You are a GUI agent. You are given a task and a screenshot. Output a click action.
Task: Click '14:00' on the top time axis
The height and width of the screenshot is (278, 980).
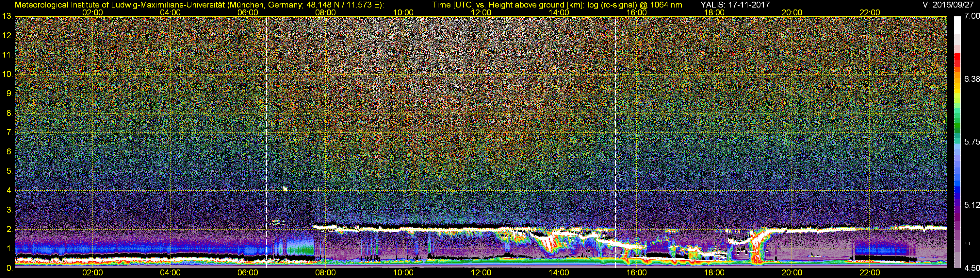tap(559, 12)
